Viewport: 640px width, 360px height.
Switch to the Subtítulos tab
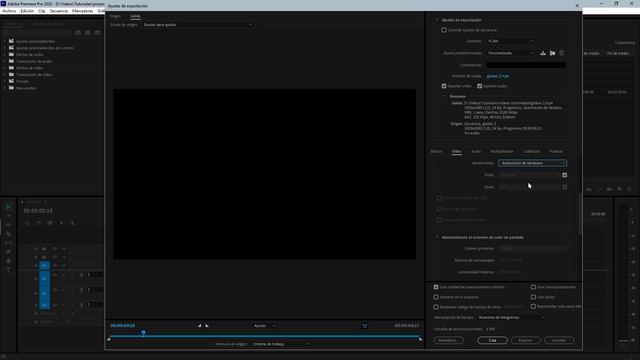tap(531, 151)
